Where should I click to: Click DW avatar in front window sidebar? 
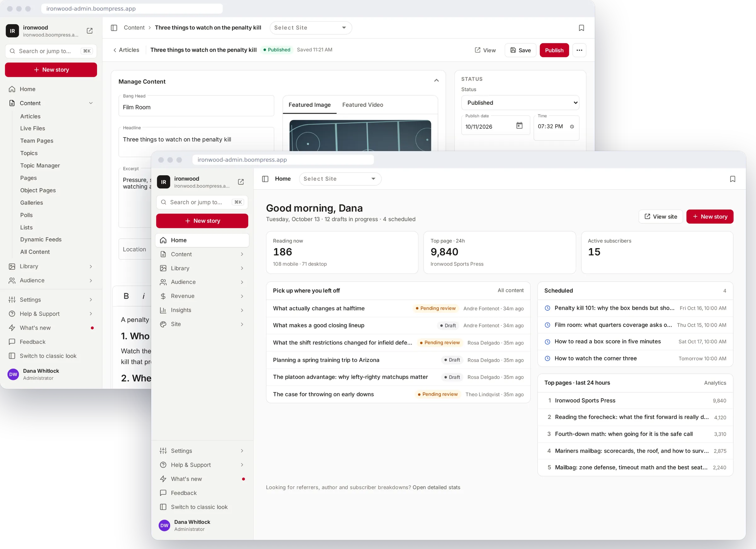tap(164, 525)
